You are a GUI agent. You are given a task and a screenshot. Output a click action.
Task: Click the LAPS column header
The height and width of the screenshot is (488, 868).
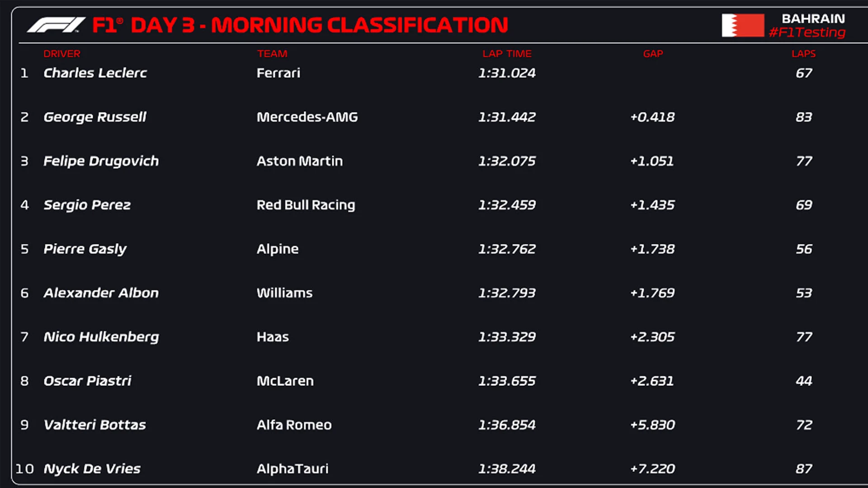point(803,54)
